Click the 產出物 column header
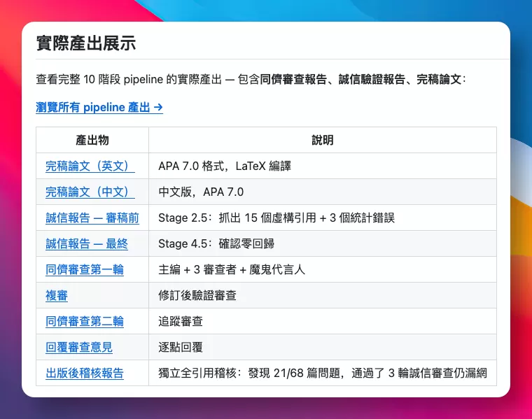Screen dimensions: 532x419 (92, 140)
